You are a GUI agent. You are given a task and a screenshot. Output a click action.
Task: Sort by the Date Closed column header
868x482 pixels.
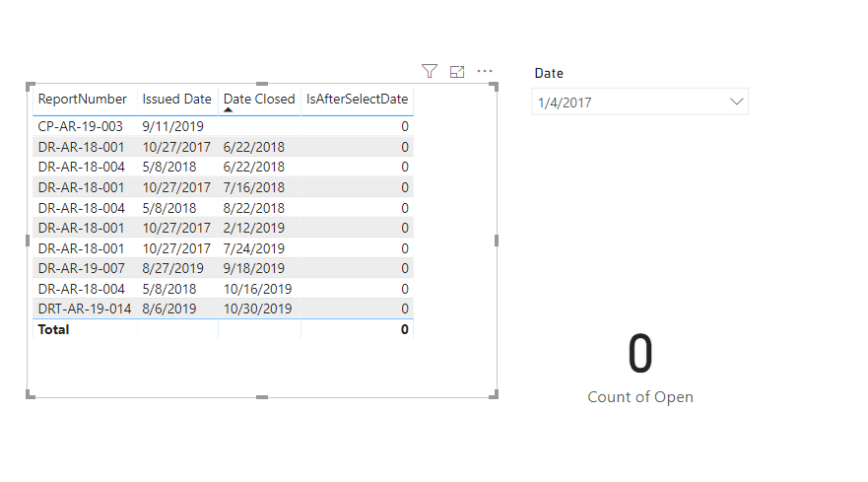(x=259, y=99)
